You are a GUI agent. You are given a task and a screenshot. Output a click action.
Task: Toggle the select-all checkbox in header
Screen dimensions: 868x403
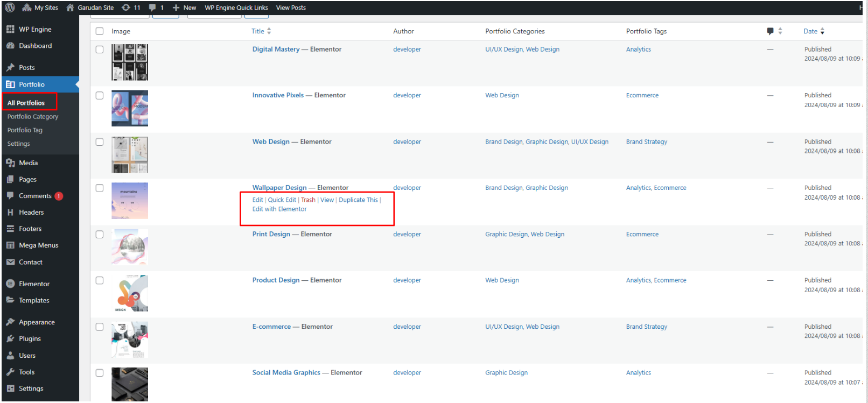[x=100, y=31]
